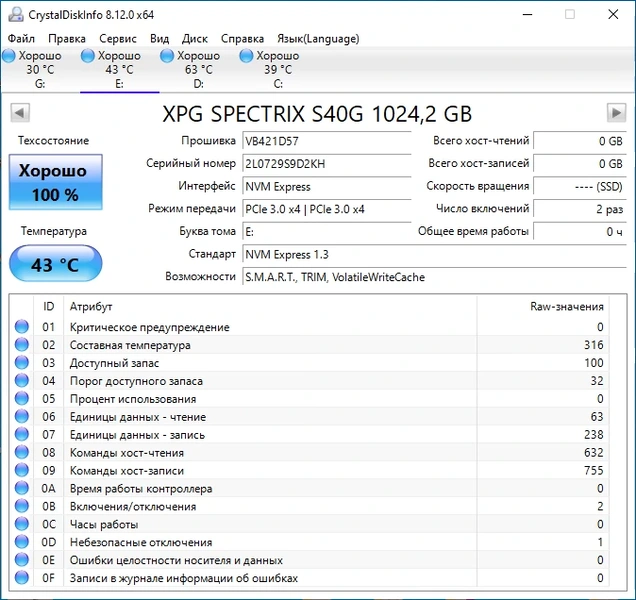
Task: Open the Язык(Language) menu
Action: tap(316, 38)
